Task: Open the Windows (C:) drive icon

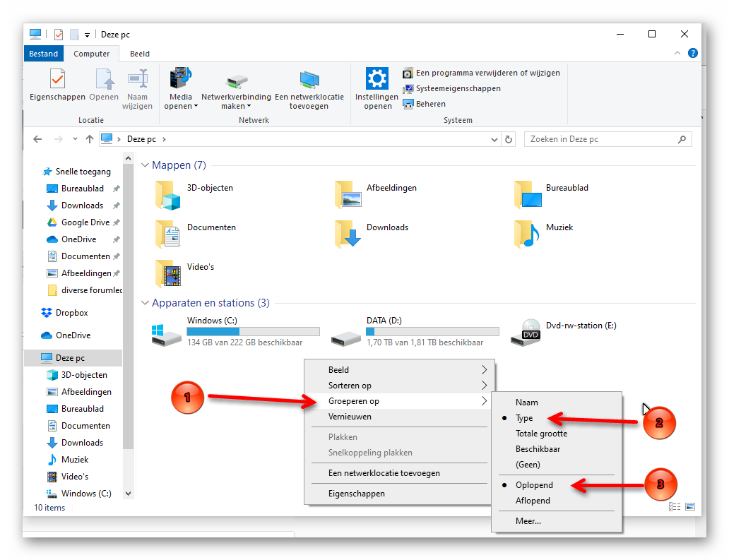Action: 167,333
